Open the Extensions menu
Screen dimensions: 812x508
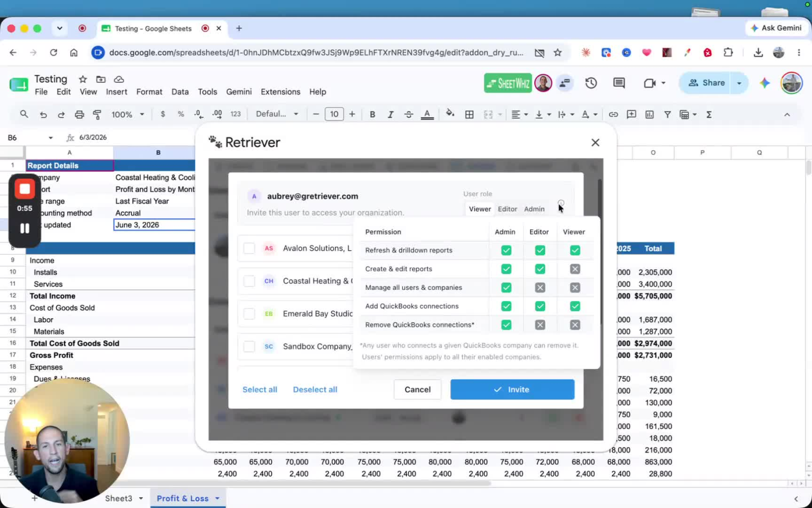[x=280, y=92]
